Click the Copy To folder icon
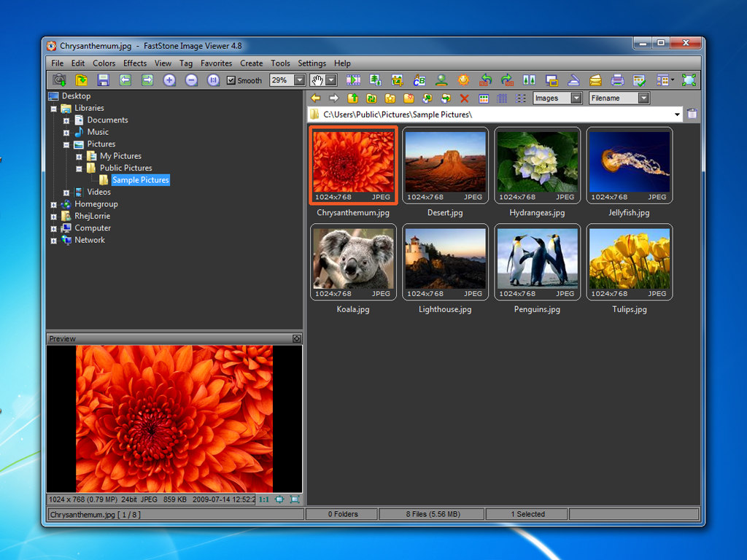 [427, 98]
